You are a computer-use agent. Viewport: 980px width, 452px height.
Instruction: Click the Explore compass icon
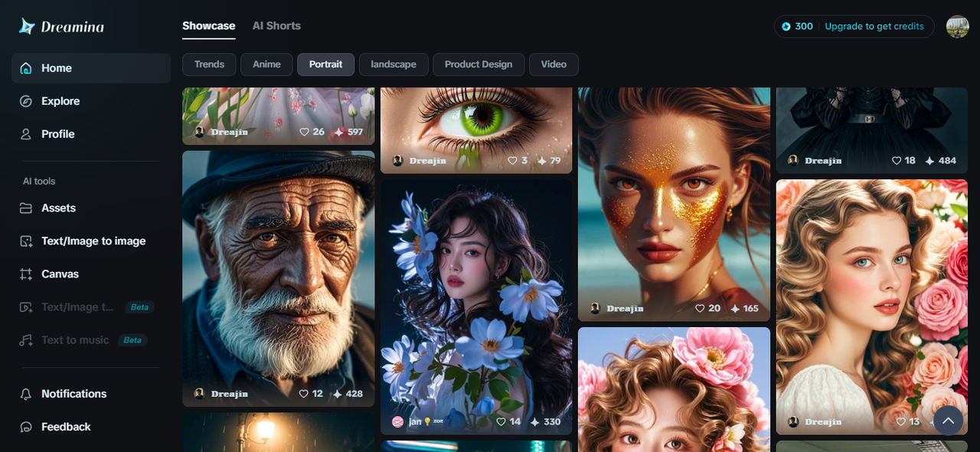pyautogui.click(x=26, y=101)
